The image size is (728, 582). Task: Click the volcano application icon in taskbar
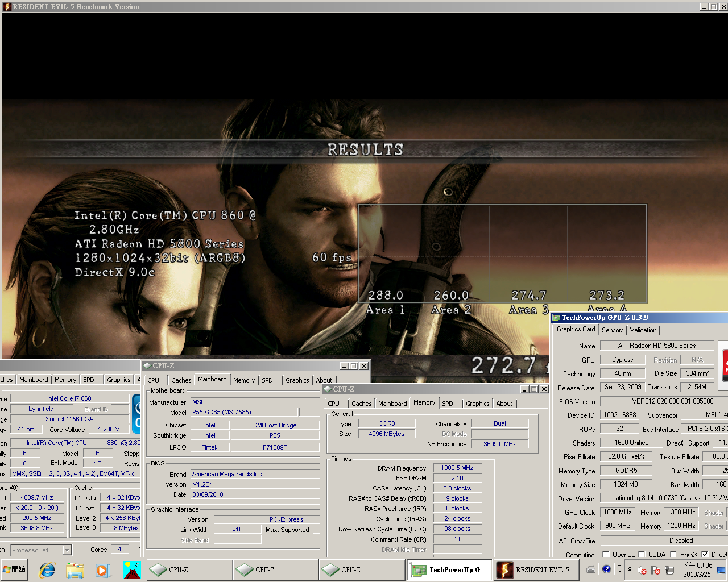131,569
